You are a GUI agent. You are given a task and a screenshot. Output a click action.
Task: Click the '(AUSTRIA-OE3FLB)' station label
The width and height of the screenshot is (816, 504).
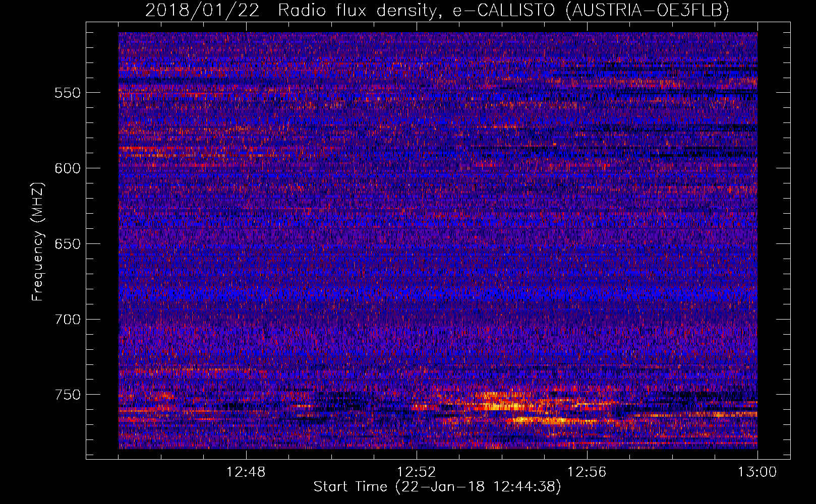648,10
